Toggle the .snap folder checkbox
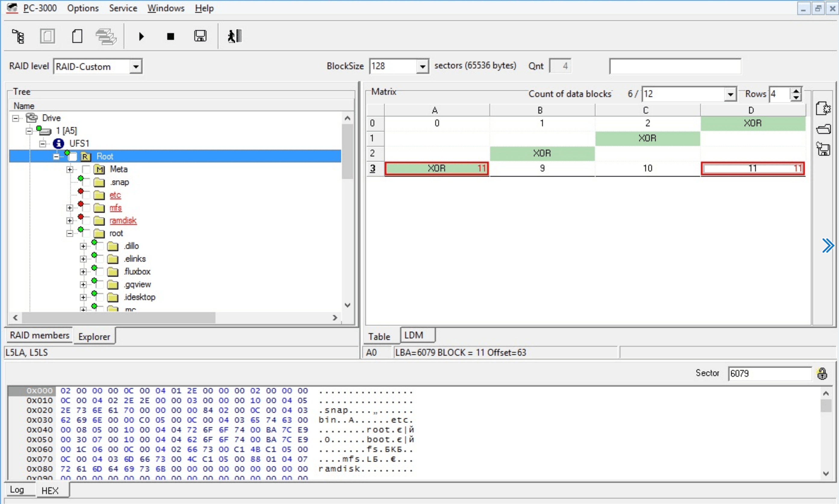The width and height of the screenshot is (839, 504). (86, 182)
